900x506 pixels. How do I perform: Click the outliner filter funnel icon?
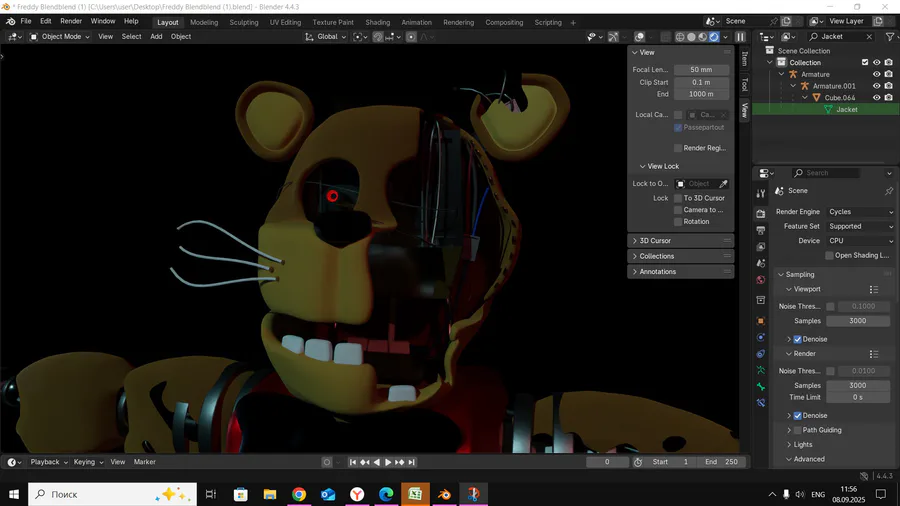click(889, 37)
